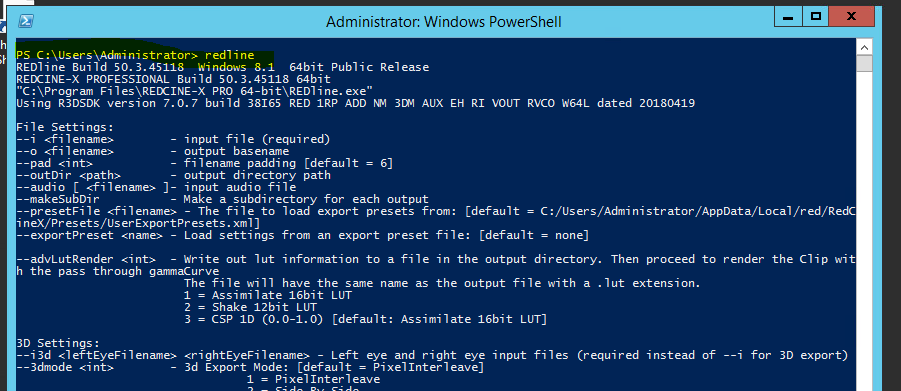Click the scrollbar track below the thumb
The image size is (901, 391).
click(x=864, y=230)
